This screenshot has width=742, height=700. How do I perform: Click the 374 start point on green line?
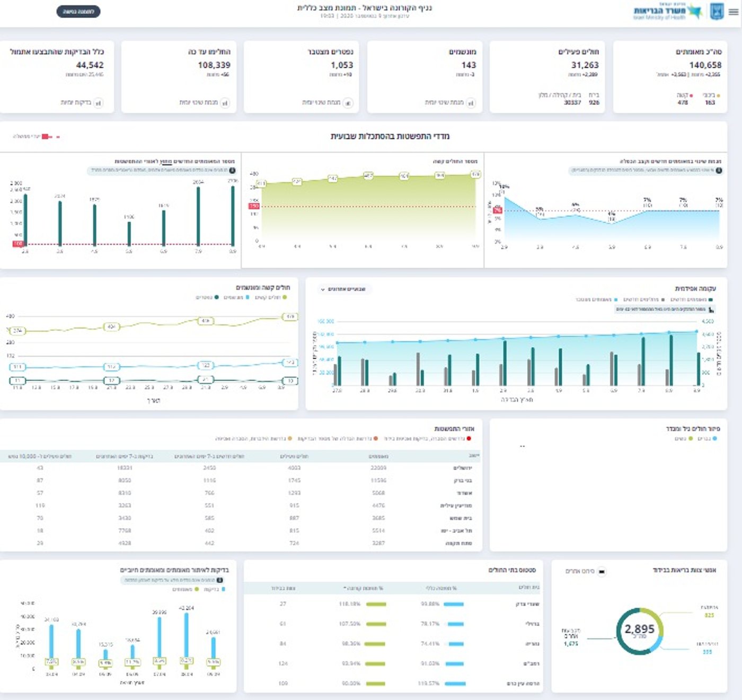click(17, 331)
